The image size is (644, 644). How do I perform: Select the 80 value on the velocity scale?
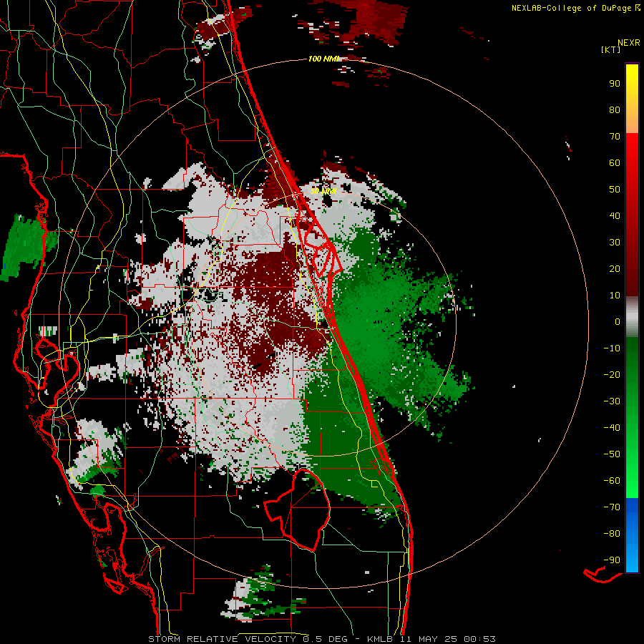615,110
